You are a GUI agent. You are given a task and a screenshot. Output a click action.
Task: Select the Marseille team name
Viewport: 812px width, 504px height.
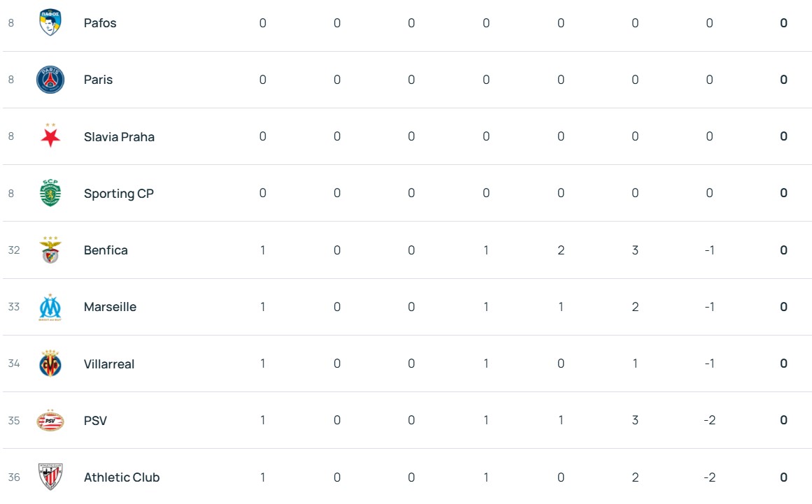point(110,307)
